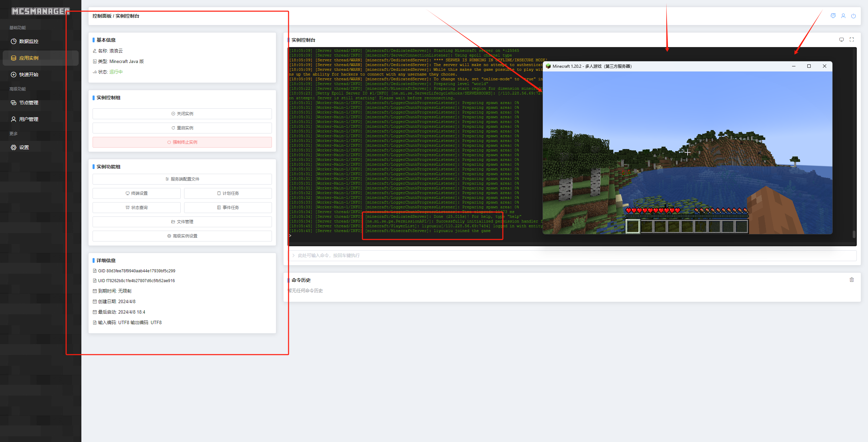
Task: Open user profile icon in header
Action: 843,16
